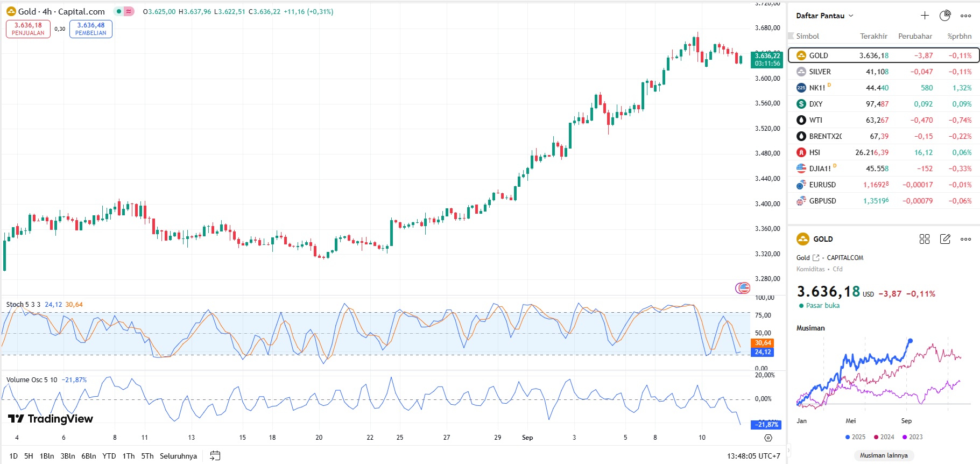Image resolution: width=980 pixels, height=464 pixels.
Task: Click the Musiman lainnya button
Action: [x=884, y=455]
